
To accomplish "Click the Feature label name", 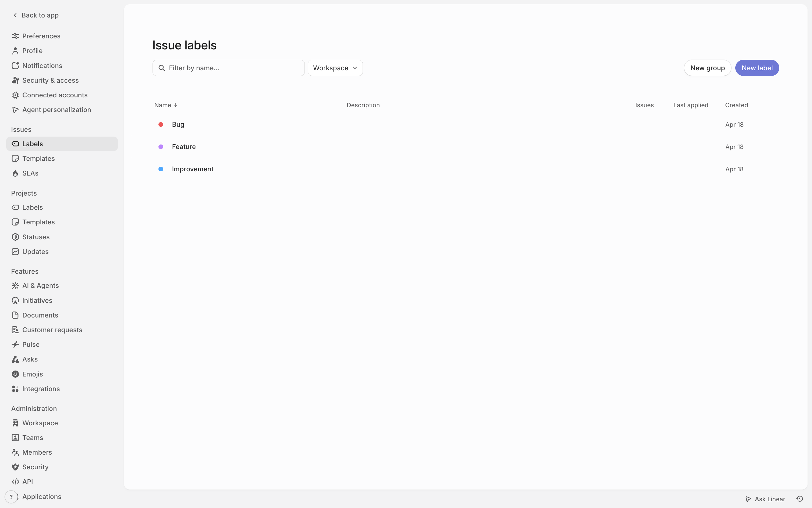I will [x=184, y=147].
